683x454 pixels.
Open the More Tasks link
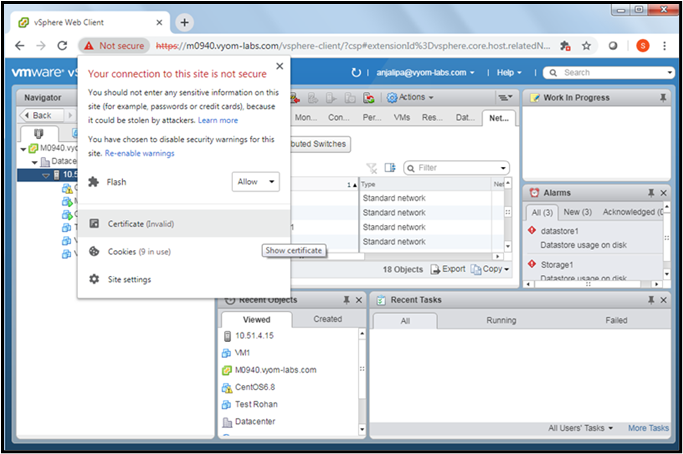(x=648, y=428)
